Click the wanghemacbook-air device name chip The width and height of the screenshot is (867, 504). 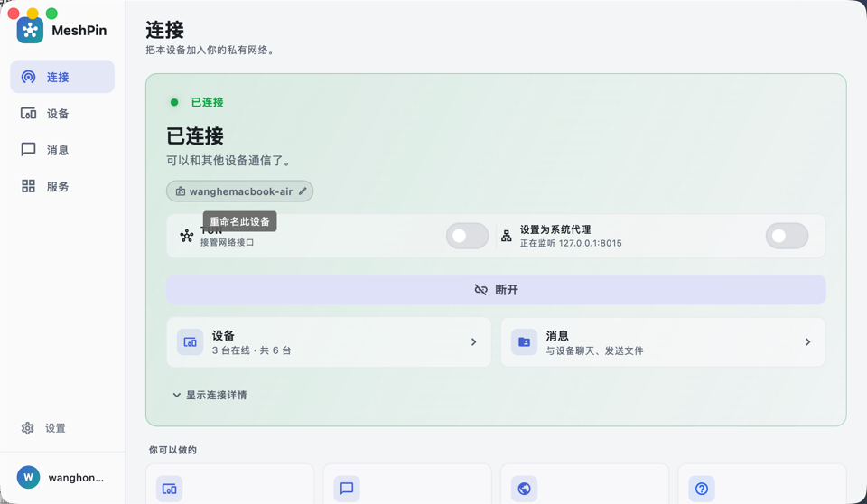click(x=240, y=191)
